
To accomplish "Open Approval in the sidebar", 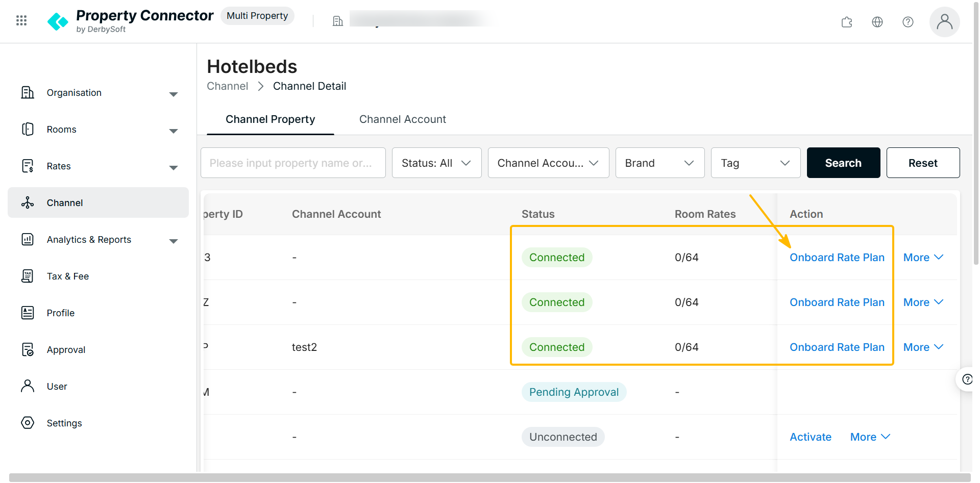I will [98, 349].
